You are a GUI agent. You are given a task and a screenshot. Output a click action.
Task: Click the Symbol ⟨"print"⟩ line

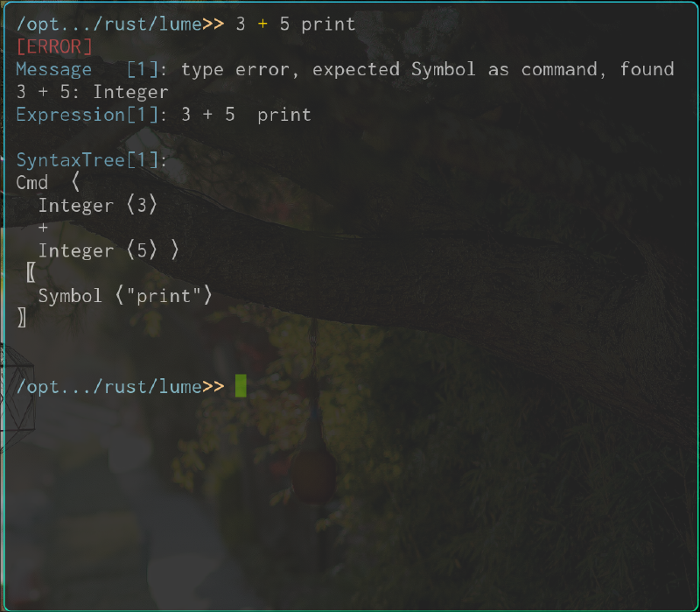click(x=125, y=296)
